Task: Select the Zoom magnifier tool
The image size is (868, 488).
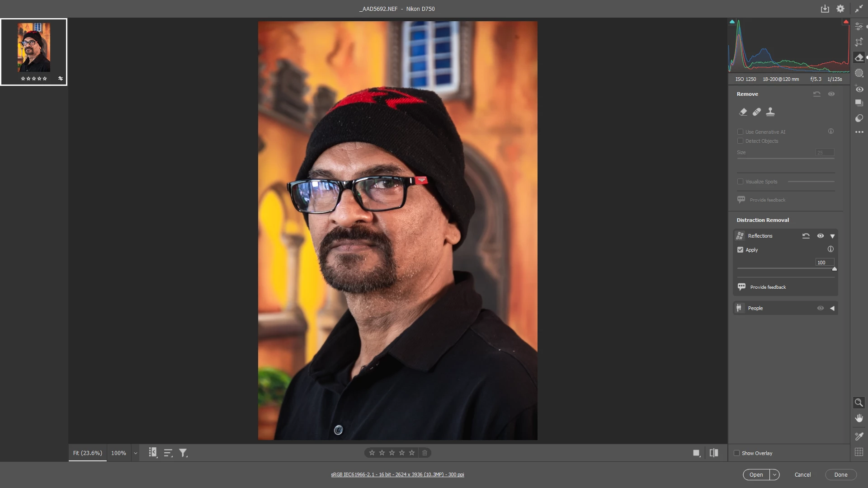Action: point(859,402)
